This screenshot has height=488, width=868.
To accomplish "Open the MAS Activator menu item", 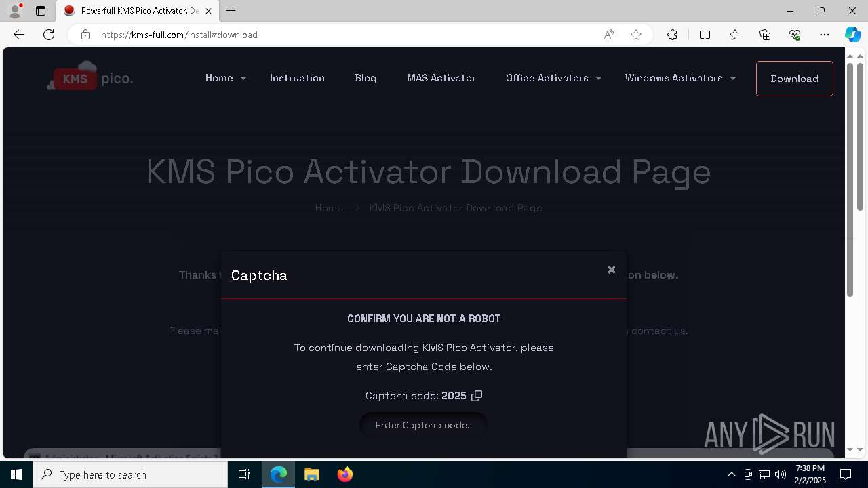I will pyautogui.click(x=441, y=78).
